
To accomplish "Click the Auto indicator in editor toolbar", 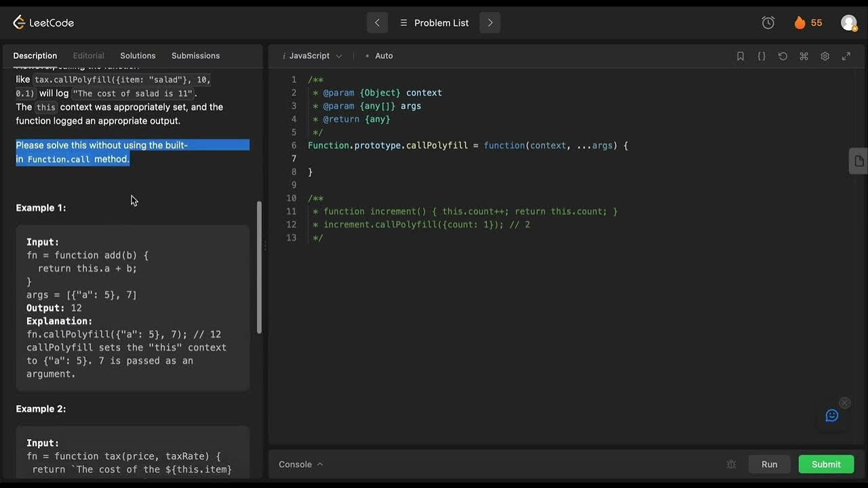I will (x=380, y=56).
